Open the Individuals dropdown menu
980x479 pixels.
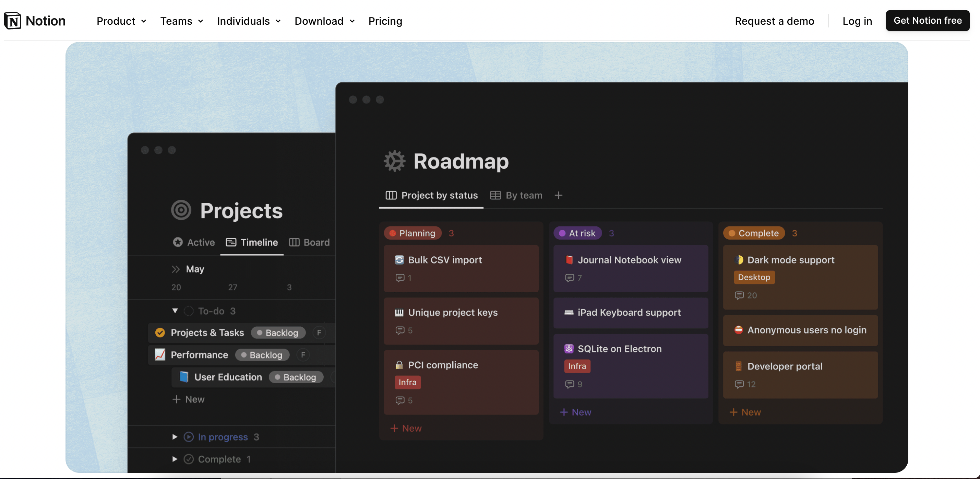pyautogui.click(x=249, y=21)
